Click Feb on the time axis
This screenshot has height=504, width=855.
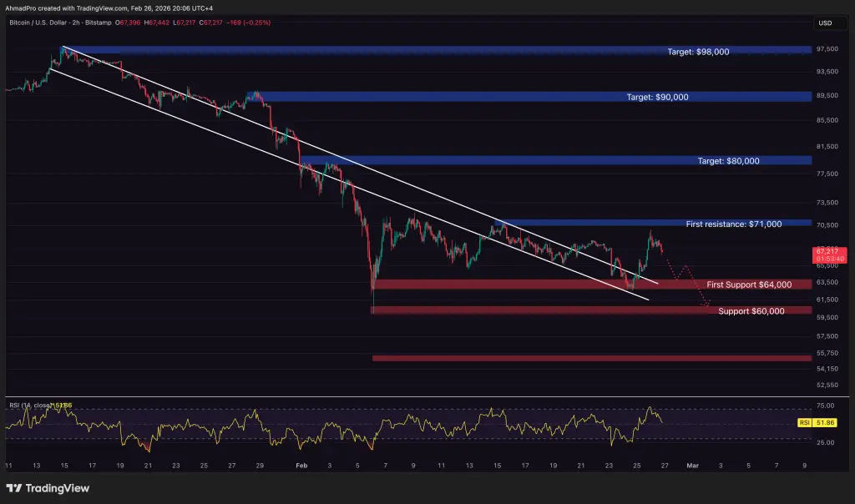301,466
